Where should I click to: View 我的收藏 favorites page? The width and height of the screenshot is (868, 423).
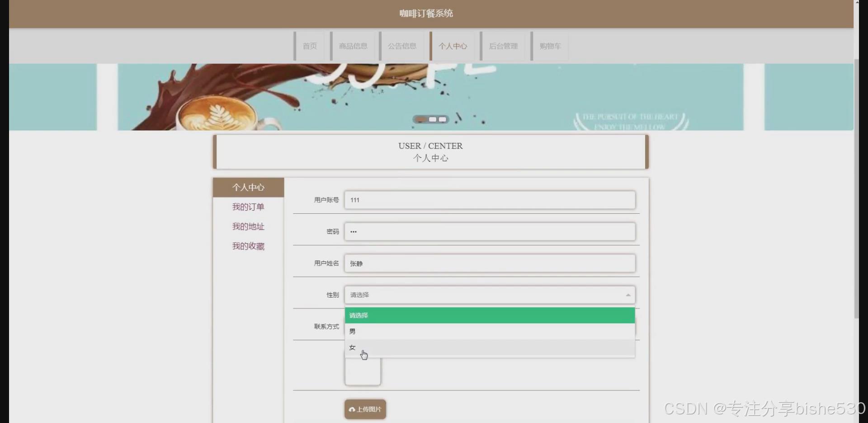[248, 246]
